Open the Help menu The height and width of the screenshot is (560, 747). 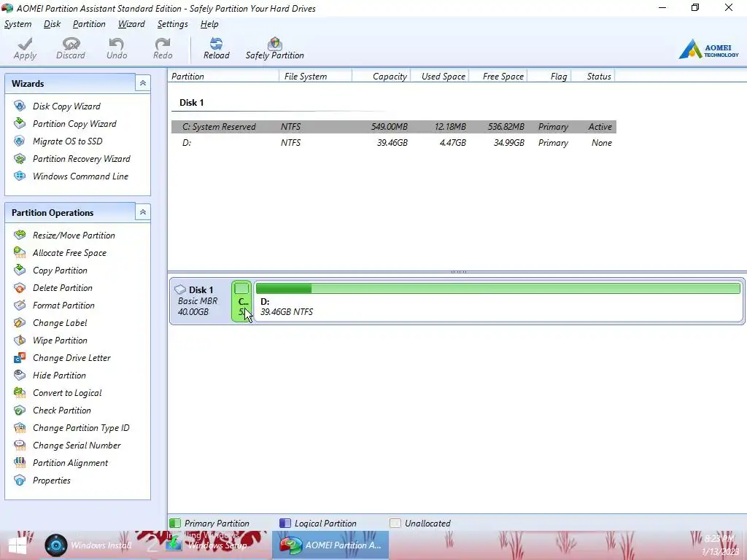tap(209, 24)
